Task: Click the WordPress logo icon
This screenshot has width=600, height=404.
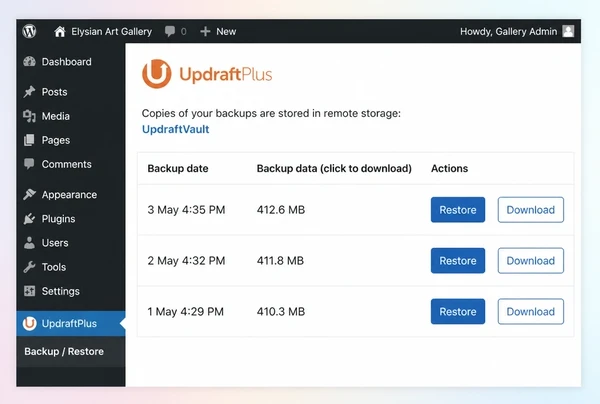Action: point(29,31)
